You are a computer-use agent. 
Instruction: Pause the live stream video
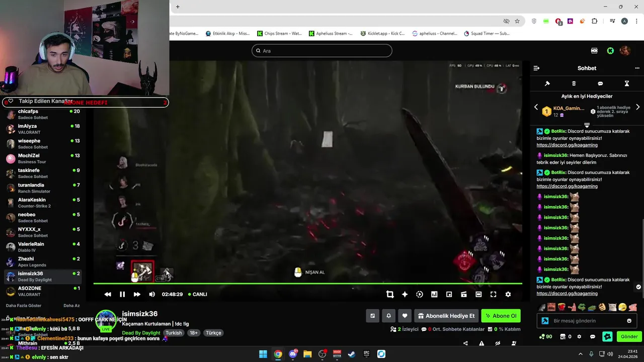pos(122,294)
